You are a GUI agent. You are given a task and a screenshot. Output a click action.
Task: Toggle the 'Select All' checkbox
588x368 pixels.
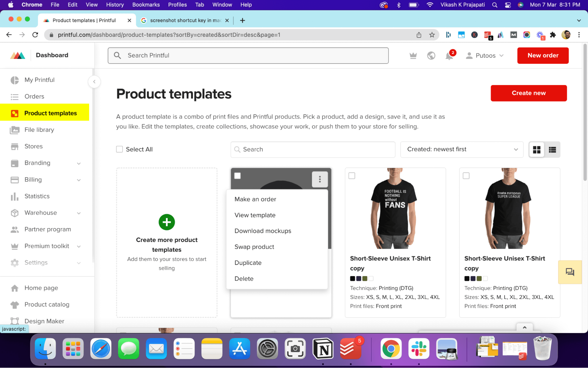tap(119, 149)
